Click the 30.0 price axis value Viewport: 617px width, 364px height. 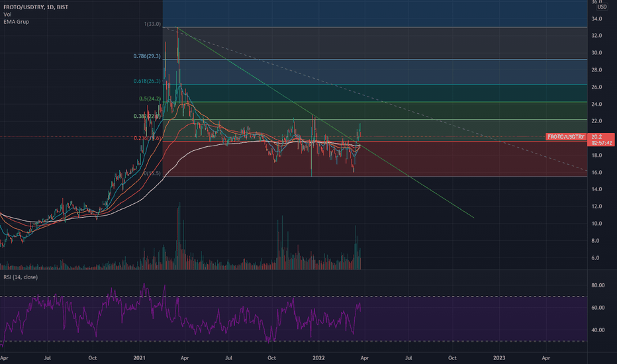pos(596,53)
